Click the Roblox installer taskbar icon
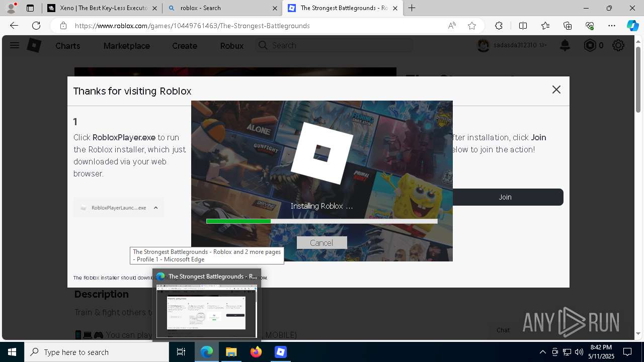 point(280,352)
